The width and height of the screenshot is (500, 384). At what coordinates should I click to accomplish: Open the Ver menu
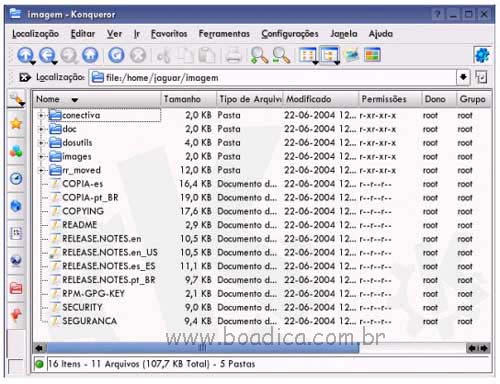pos(114,34)
